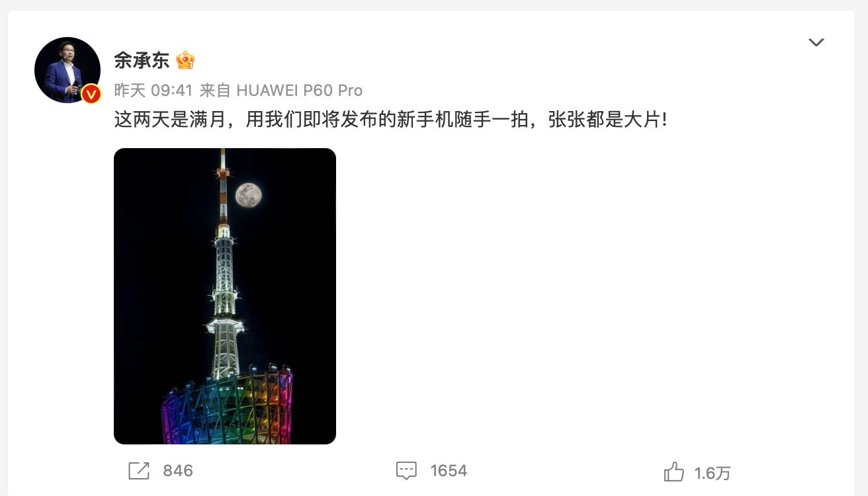Click the post text about 满月
This screenshot has height=496, width=868.
(x=391, y=120)
